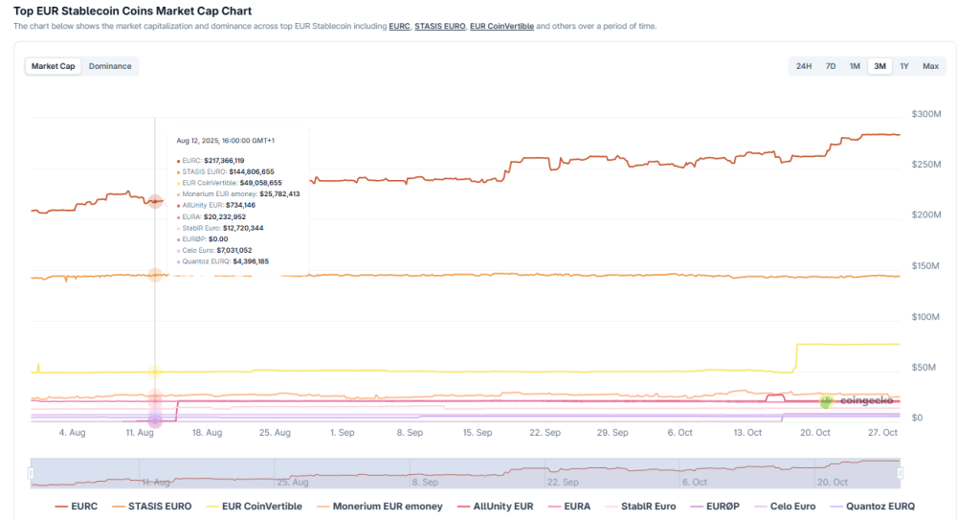The width and height of the screenshot is (980, 520).
Task: Switch the chart range to 1Y
Action: point(904,66)
